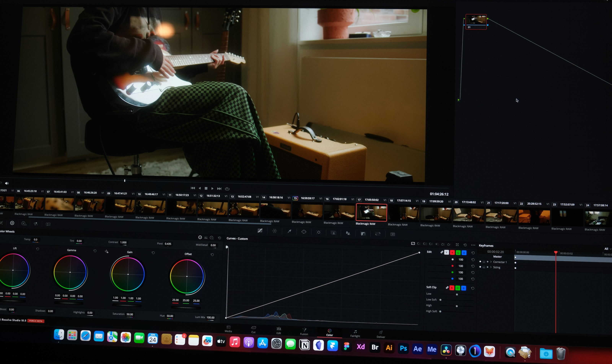Reset the Soft Clip settings
The image size is (612, 364).
click(473, 288)
